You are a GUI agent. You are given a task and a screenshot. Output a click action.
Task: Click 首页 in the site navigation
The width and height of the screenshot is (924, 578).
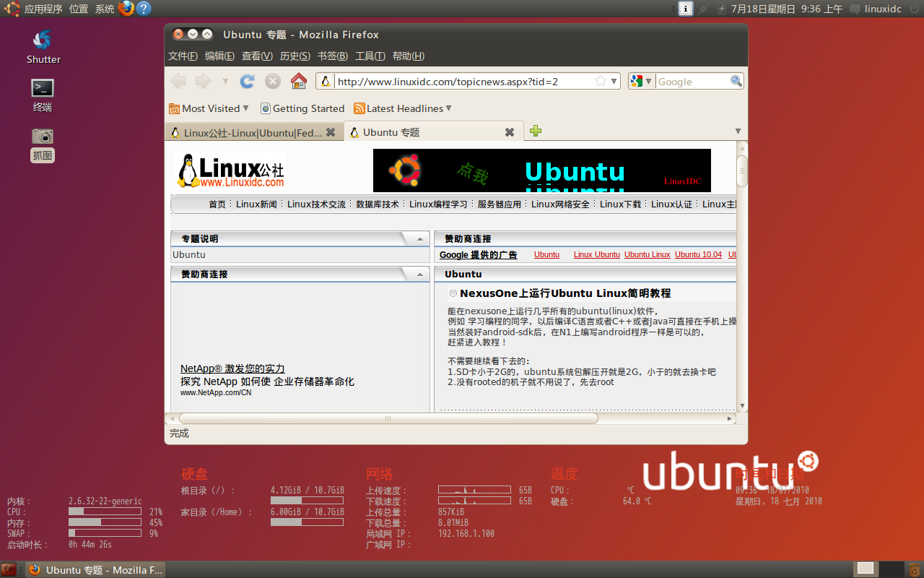coord(217,204)
